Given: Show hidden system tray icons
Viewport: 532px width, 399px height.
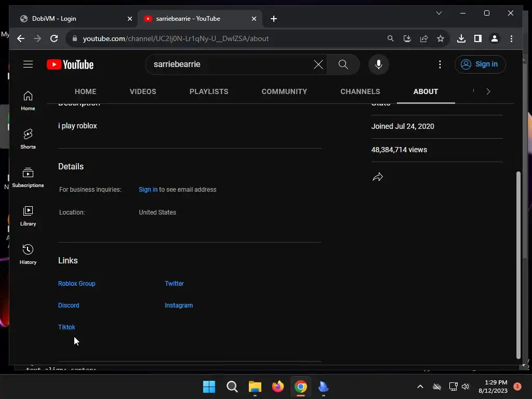Looking at the screenshot, I should [x=420, y=387].
